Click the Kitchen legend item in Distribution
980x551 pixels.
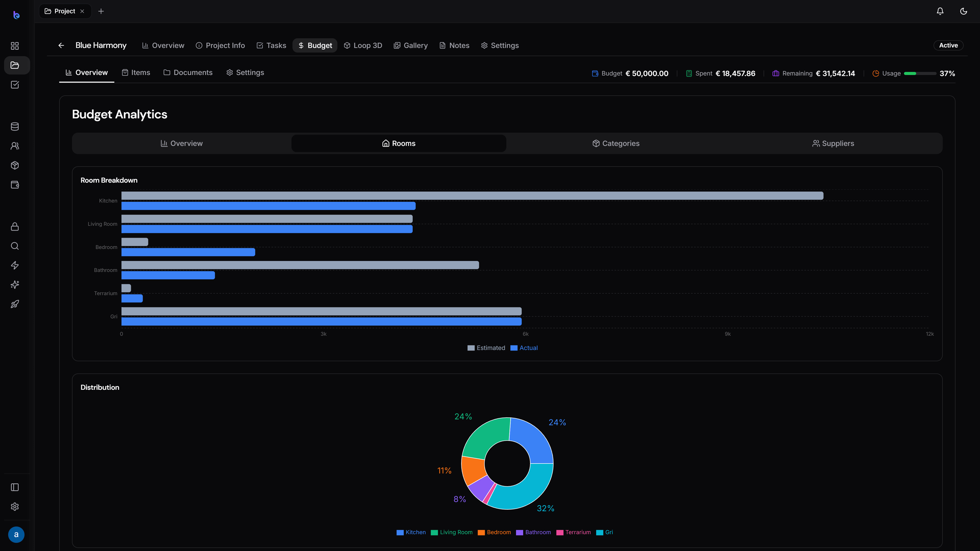pos(411,532)
